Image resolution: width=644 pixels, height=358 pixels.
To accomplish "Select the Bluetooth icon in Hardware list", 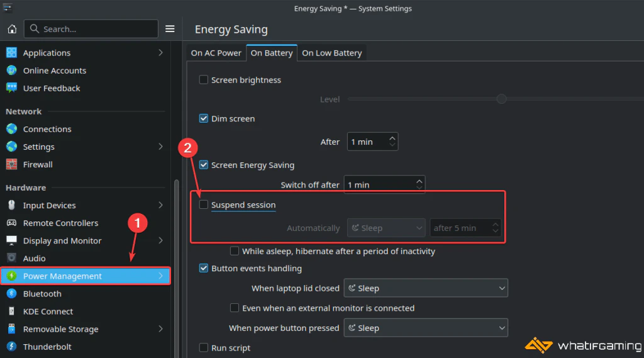I will click(11, 293).
